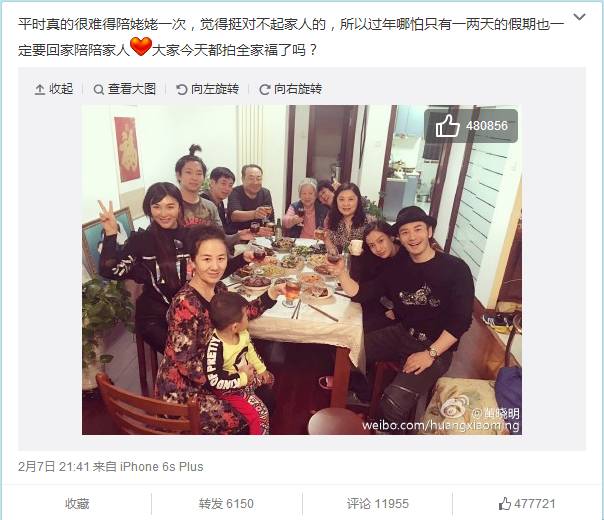Click the Weibo eye logo watermark
The image size is (604, 520).
pyautogui.click(x=455, y=407)
